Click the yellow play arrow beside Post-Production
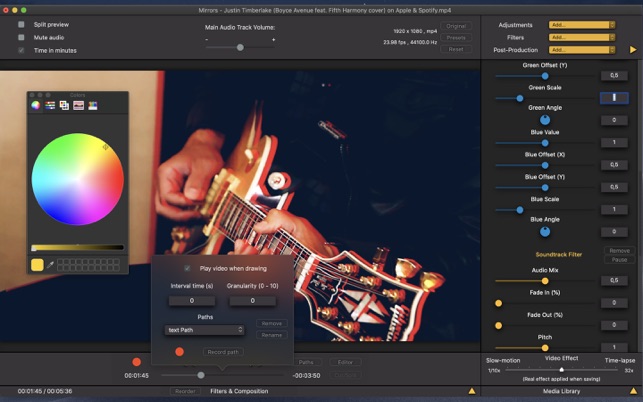Viewport: 643px width, 402px height. (x=633, y=50)
